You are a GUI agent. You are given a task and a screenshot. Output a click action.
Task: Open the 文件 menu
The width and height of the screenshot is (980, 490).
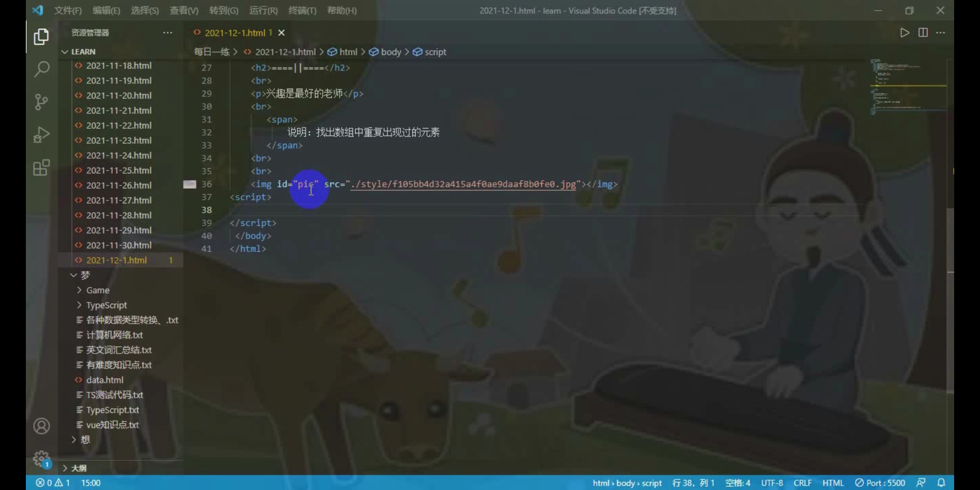(68, 10)
